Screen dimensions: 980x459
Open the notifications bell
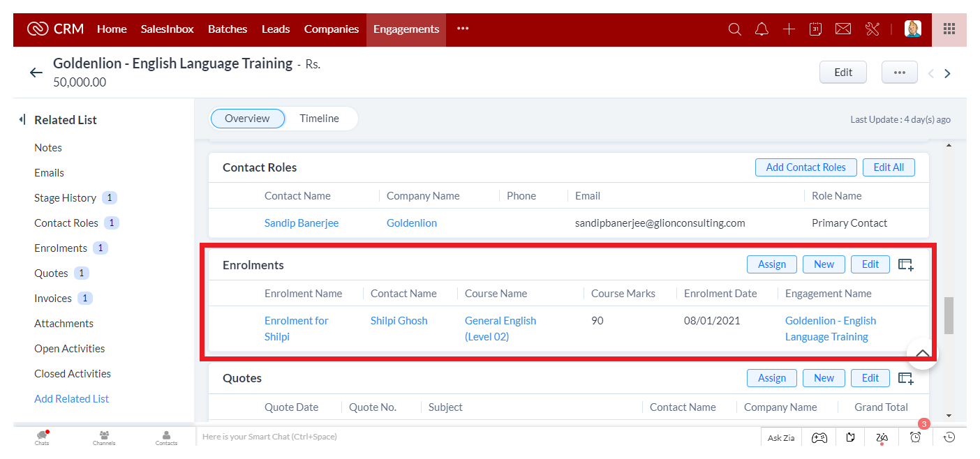tap(762, 29)
